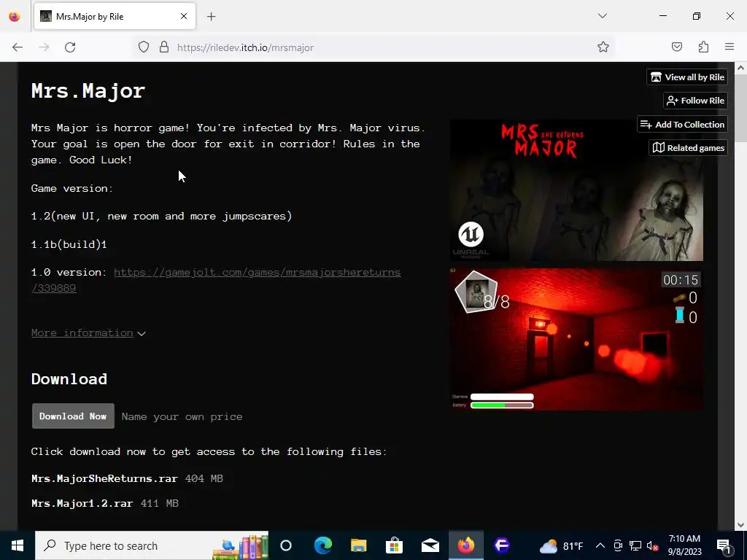Viewport: 747px width, 560px height.
Task: Click the page scrollbar down arrow
Action: pyautogui.click(x=740, y=525)
